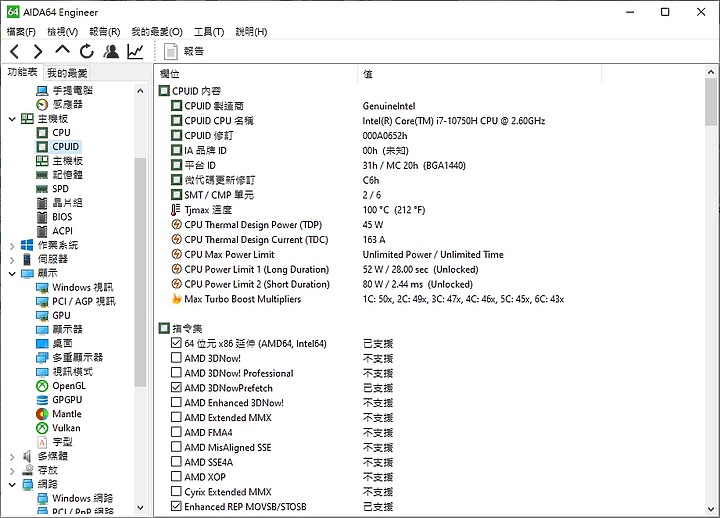Select the CPUID icon in sidebar
The image size is (720, 518).
[42, 147]
